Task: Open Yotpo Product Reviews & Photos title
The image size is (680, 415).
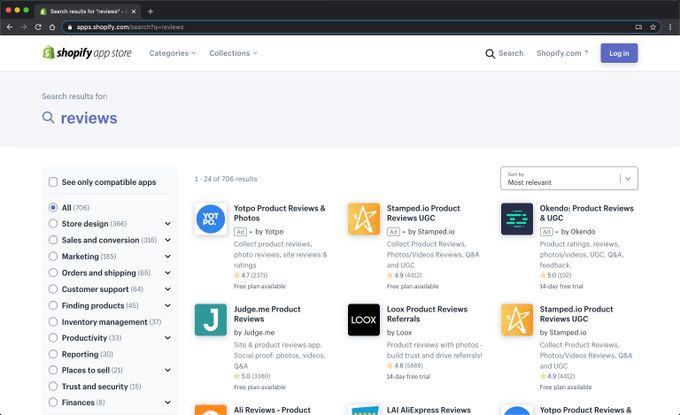Action: (x=279, y=213)
